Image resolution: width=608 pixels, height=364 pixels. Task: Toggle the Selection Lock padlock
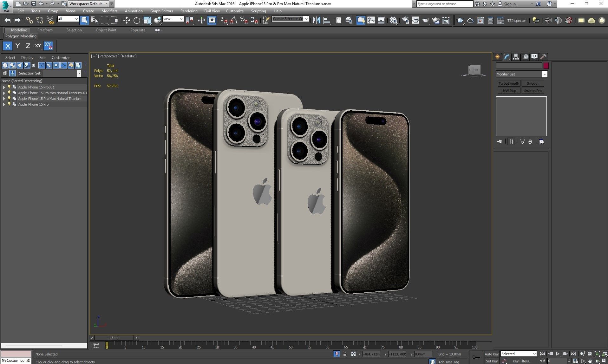pyautogui.click(x=345, y=354)
